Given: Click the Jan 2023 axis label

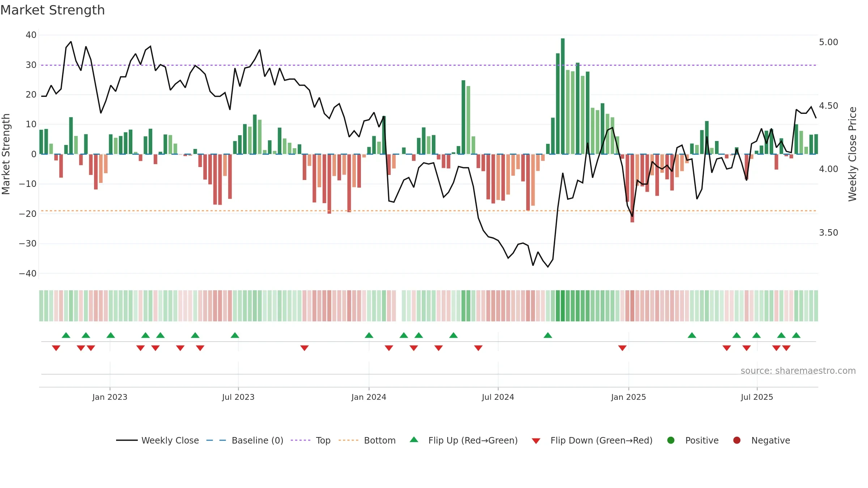Looking at the screenshot, I should click(110, 397).
